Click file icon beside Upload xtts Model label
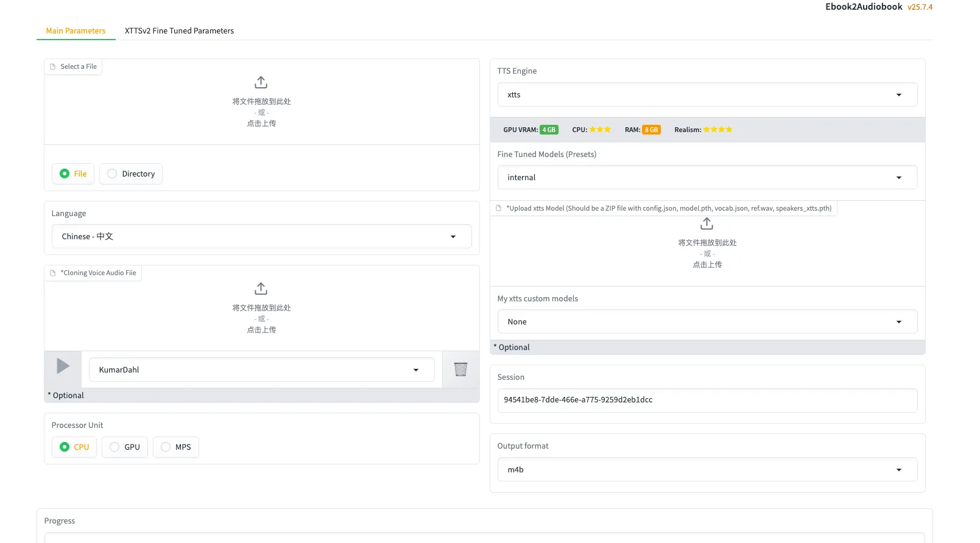 pos(499,208)
